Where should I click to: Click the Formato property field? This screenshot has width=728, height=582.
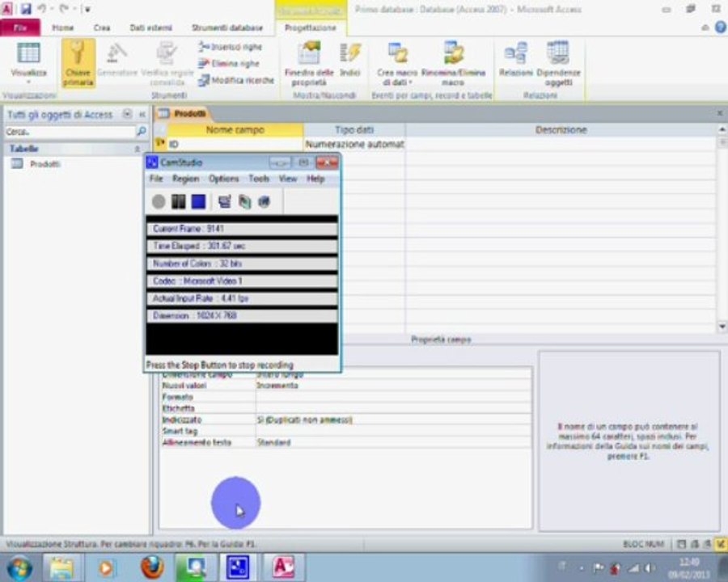coord(393,397)
